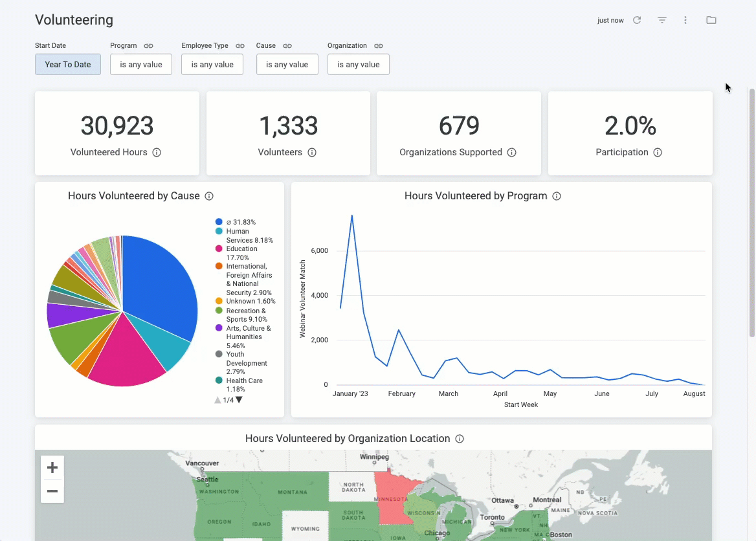The width and height of the screenshot is (756, 541).
Task: Click link icon next to Program filter
Action: pyautogui.click(x=148, y=46)
